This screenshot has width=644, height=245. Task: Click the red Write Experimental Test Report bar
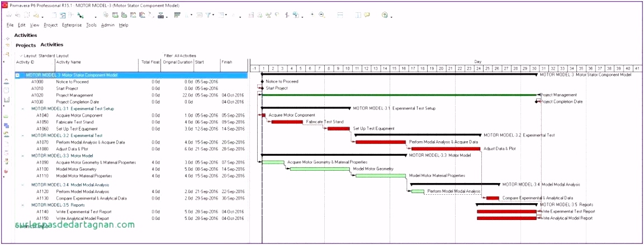pyautogui.click(x=507, y=212)
